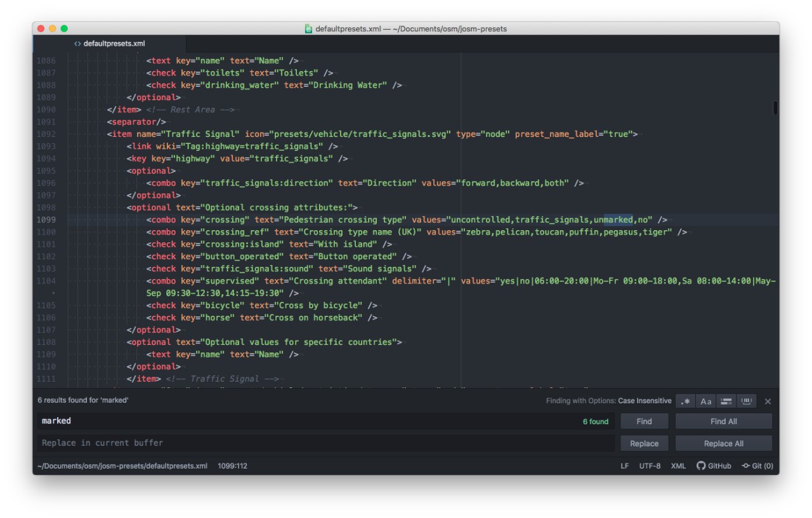
Task: Click the Find button
Action: [x=644, y=421]
